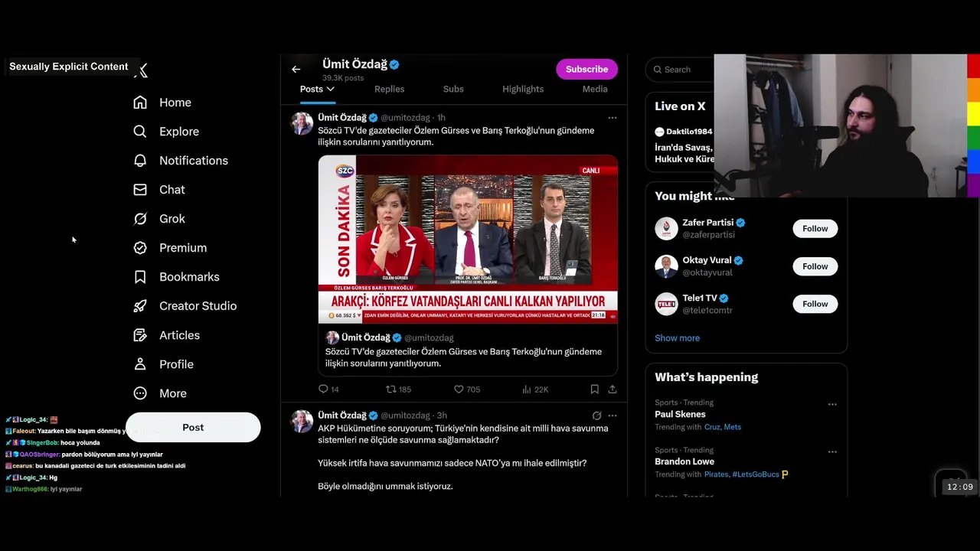Click the 'What's happening' heading
Screen dimensions: 980x551
click(x=707, y=377)
